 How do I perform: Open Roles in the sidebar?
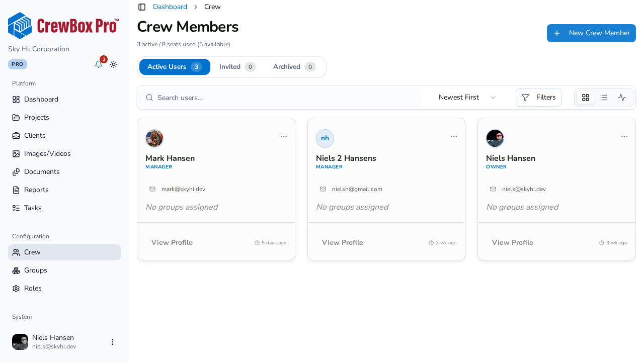tap(64, 289)
